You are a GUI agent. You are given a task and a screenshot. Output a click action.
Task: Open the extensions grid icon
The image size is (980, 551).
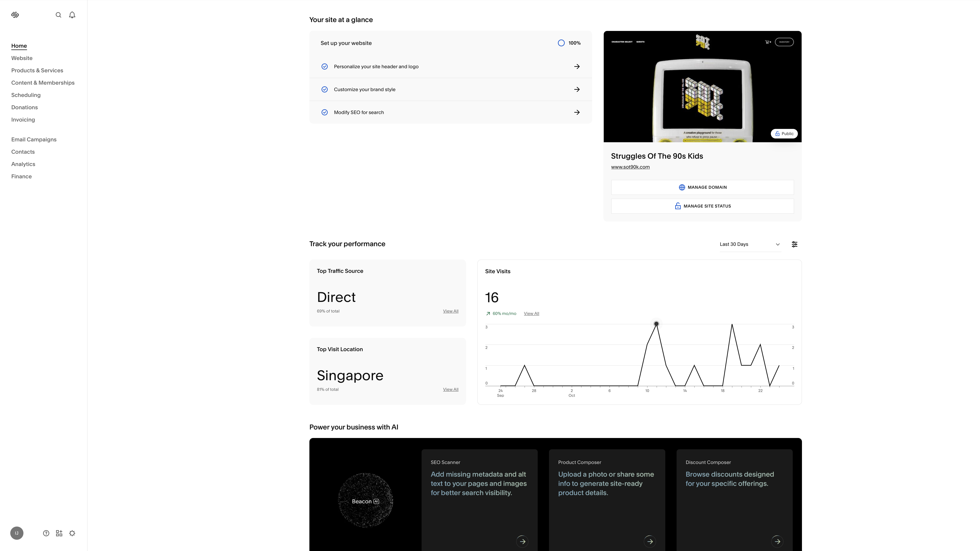pos(59,533)
